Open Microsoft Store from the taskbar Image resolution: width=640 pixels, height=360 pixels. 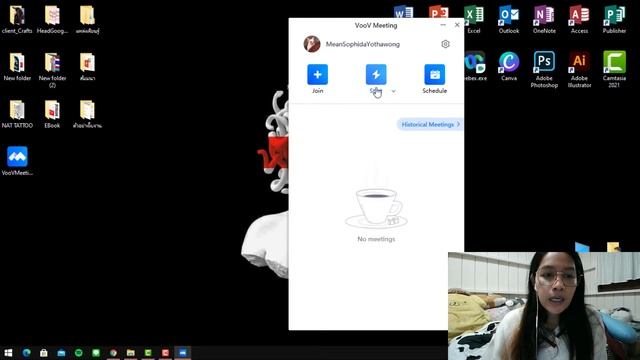coord(44,353)
